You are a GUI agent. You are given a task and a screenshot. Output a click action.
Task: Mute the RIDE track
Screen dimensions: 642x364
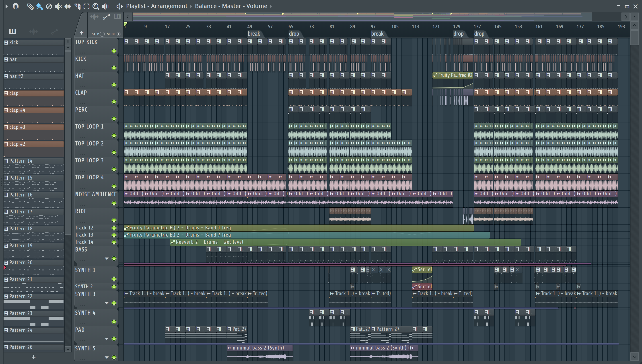[x=114, y=220]
